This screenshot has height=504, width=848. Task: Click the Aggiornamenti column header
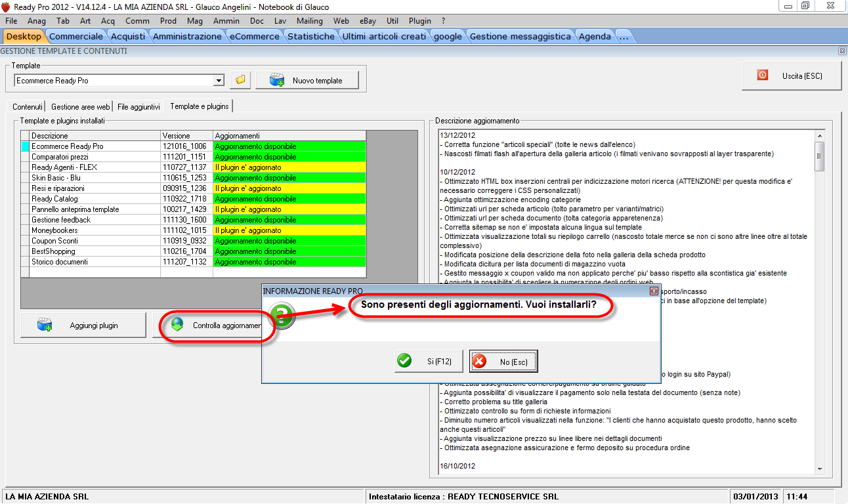pyautogui.click(x=289, y=136)
